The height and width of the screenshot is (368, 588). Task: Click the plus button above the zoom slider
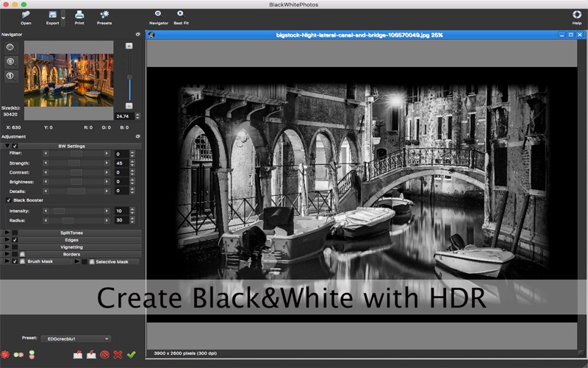(129, 46)
